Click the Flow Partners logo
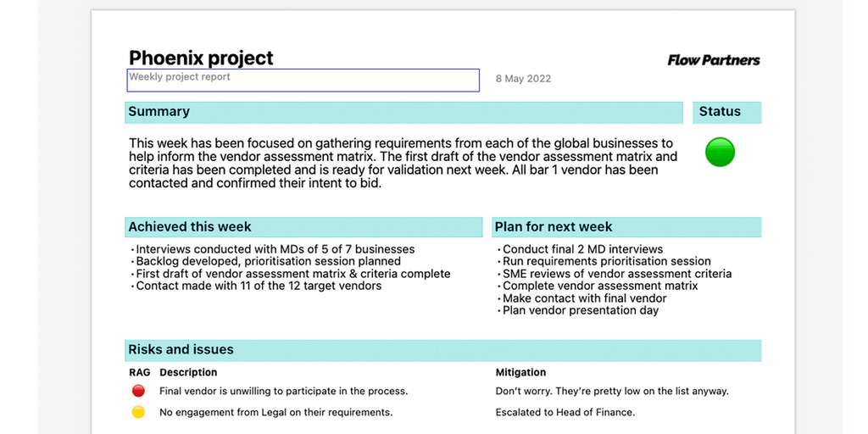The height and width of the screenshot is (434, 868). click(713, 60)
